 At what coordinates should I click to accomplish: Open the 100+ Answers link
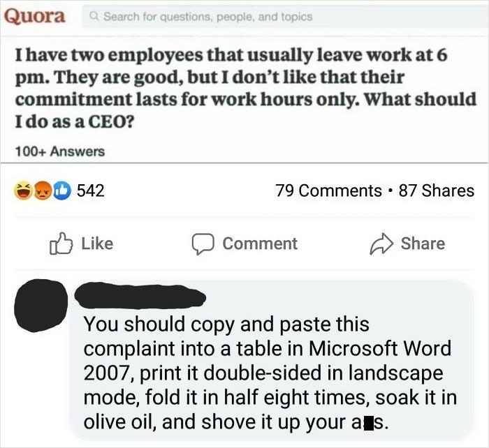click(x=60, y=151)
